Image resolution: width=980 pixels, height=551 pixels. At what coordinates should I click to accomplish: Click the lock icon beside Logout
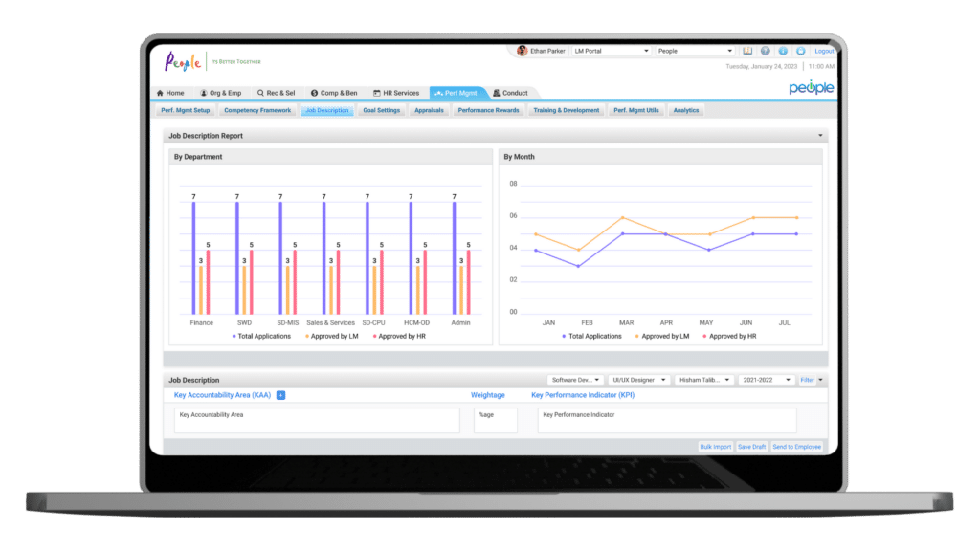800,51
